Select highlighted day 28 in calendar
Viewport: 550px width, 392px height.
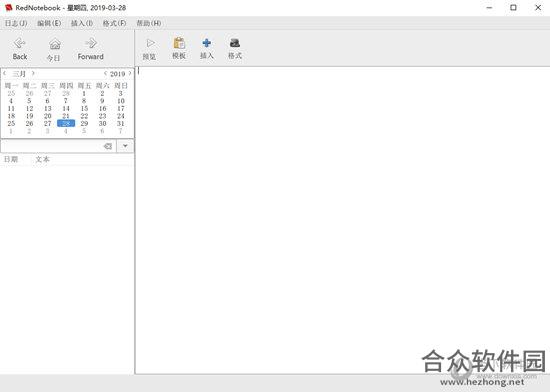[x=66, y=123]
